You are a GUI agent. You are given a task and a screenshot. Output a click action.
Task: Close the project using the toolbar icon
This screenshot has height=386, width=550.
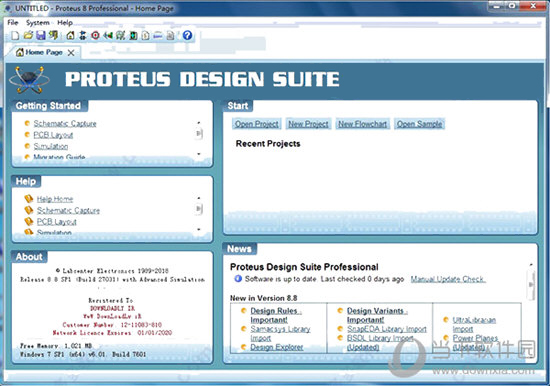[53, 35]
